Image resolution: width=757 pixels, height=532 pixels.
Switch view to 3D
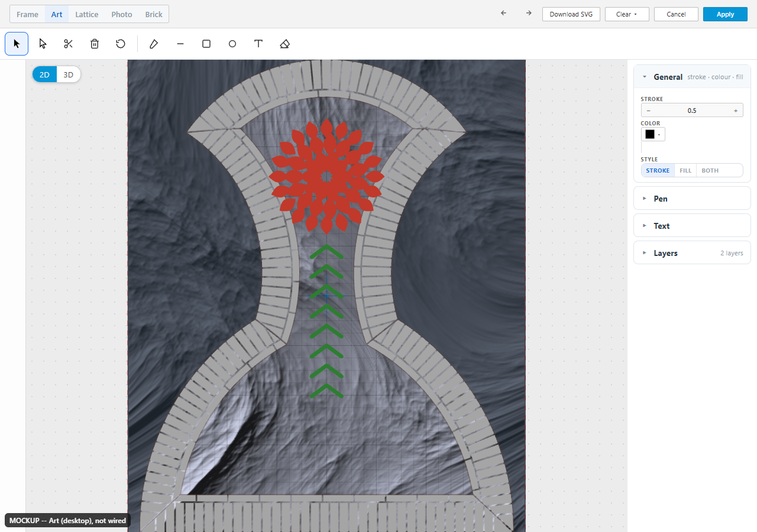[69, 74]
